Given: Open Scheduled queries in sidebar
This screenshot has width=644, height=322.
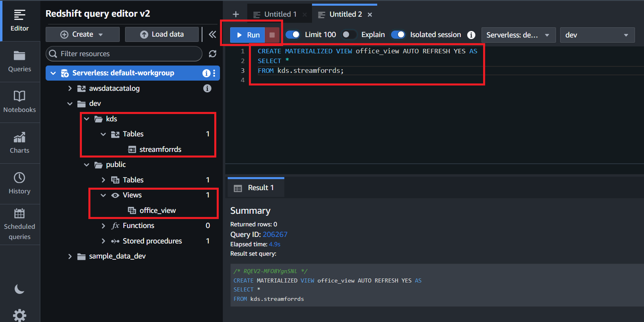Looking at the screenshot, I should coord(20,224).
